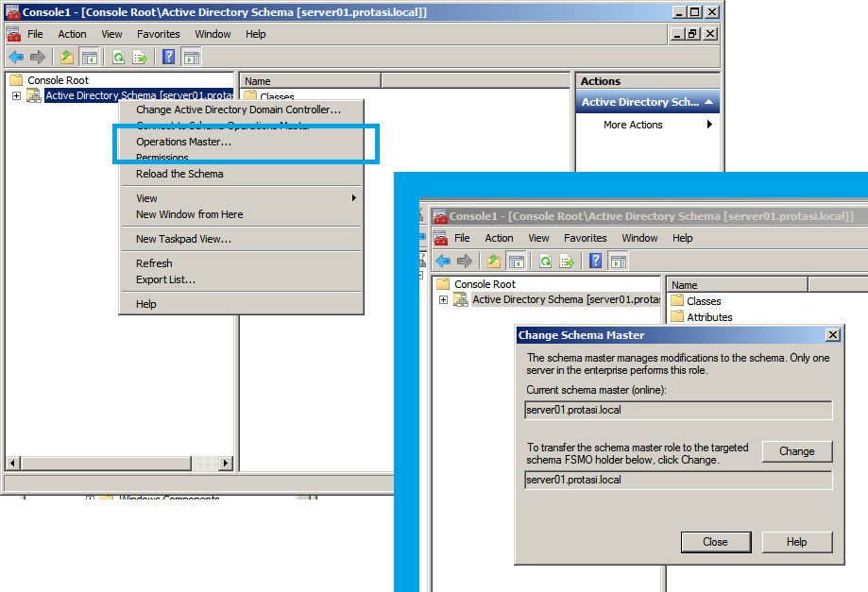The height and width of the screenshot is (592, 868).
Task: Click Refresh icon in first console toolbar
Action: click(x=118, y=57)
